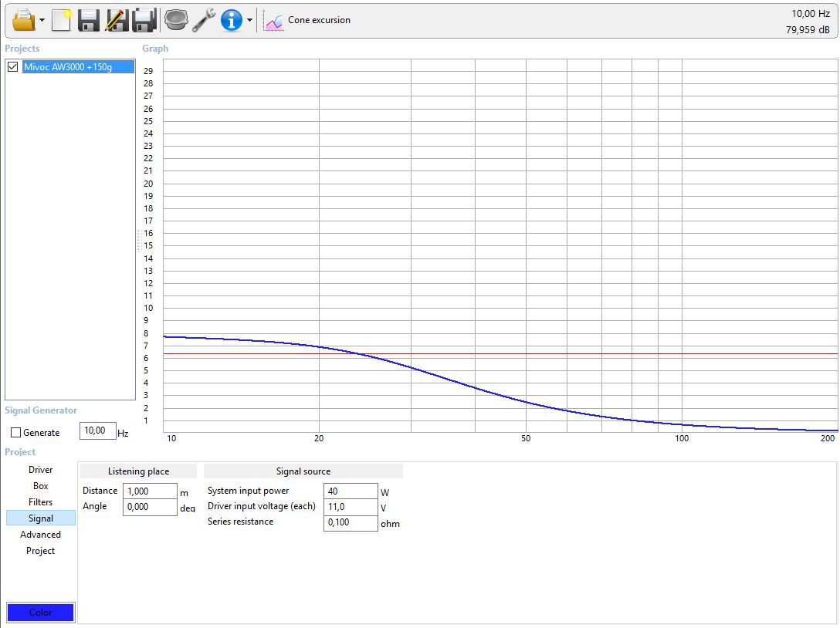Switch to the Driver tab
Viewport: 840px width, 628px height.
pos(41,470)
